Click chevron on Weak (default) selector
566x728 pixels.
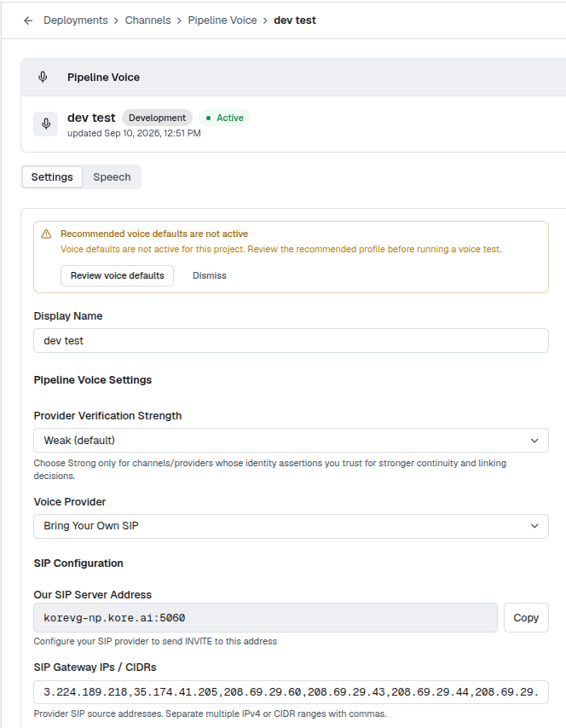[534, 441]
